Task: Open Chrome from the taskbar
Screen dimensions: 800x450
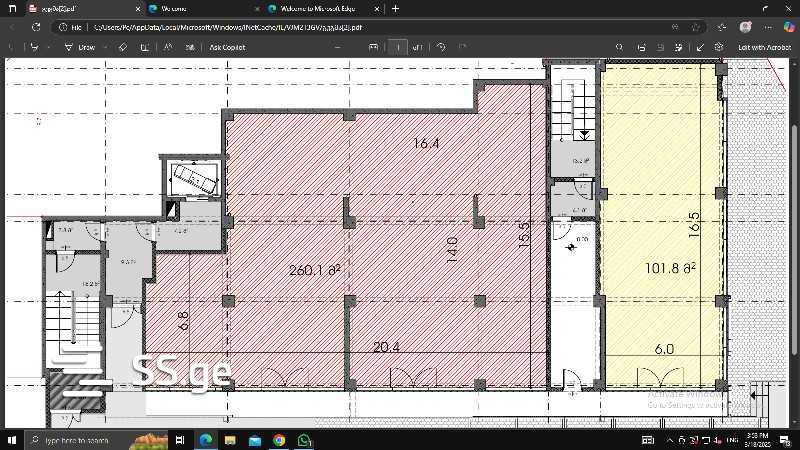Action: pos(279,440)
